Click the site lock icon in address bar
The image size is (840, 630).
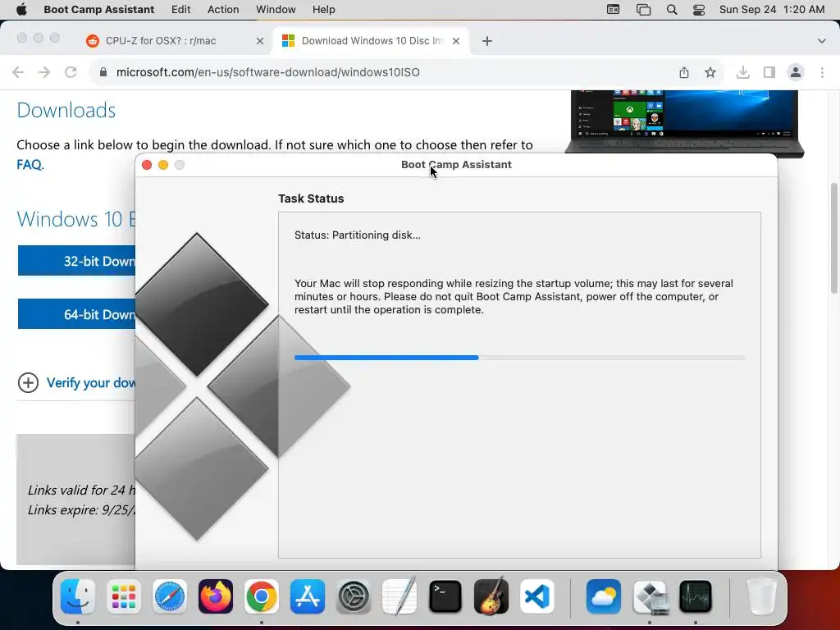click(x=103, y=72)
